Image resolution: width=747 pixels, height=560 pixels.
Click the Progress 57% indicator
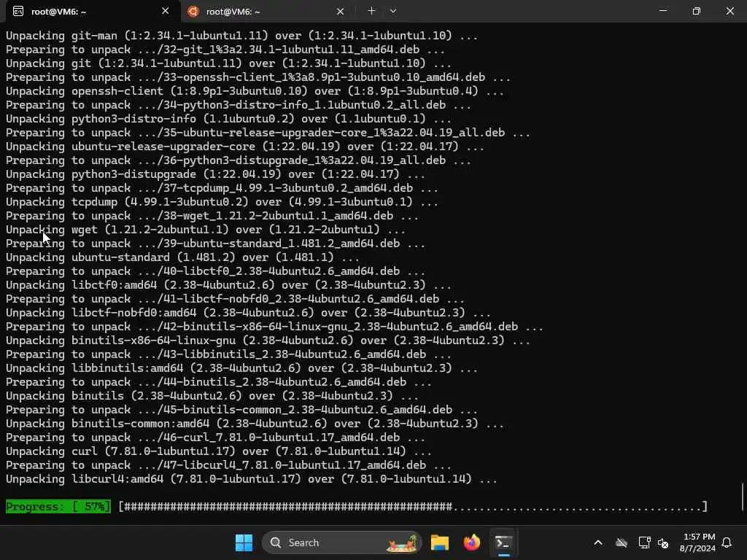coord(58,507)
